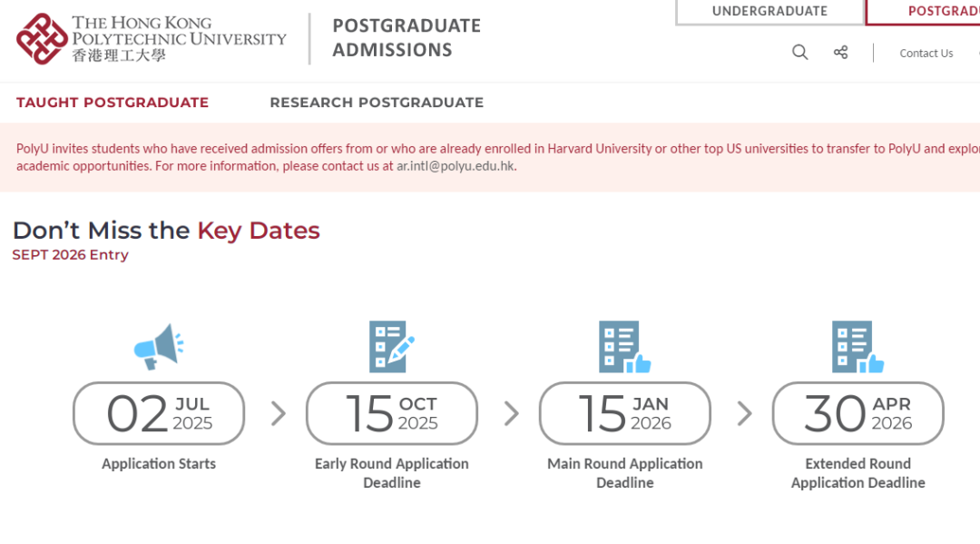Image resolution: width=980 pixels, height=544 pixels.
Task: Click the Early Round Application Deadline label
Action: [x=392, y=473]
